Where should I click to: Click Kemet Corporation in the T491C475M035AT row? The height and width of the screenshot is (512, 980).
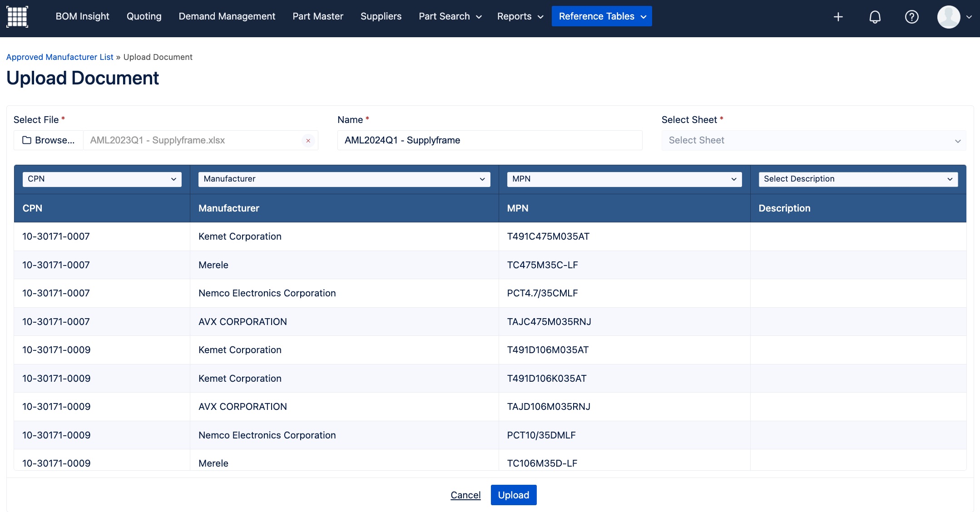(x=240, y=236)
